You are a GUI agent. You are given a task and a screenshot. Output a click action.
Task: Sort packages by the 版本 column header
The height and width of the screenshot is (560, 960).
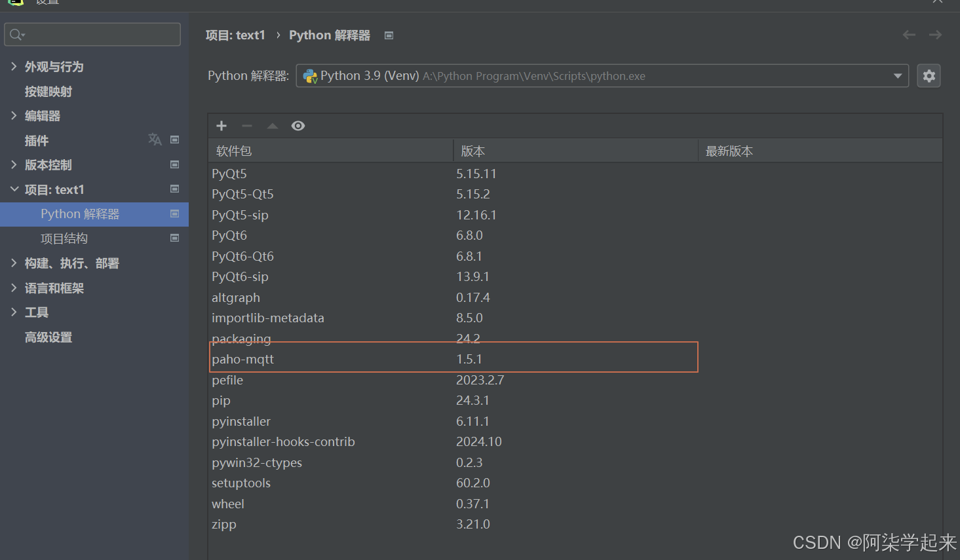pos(473,150)
